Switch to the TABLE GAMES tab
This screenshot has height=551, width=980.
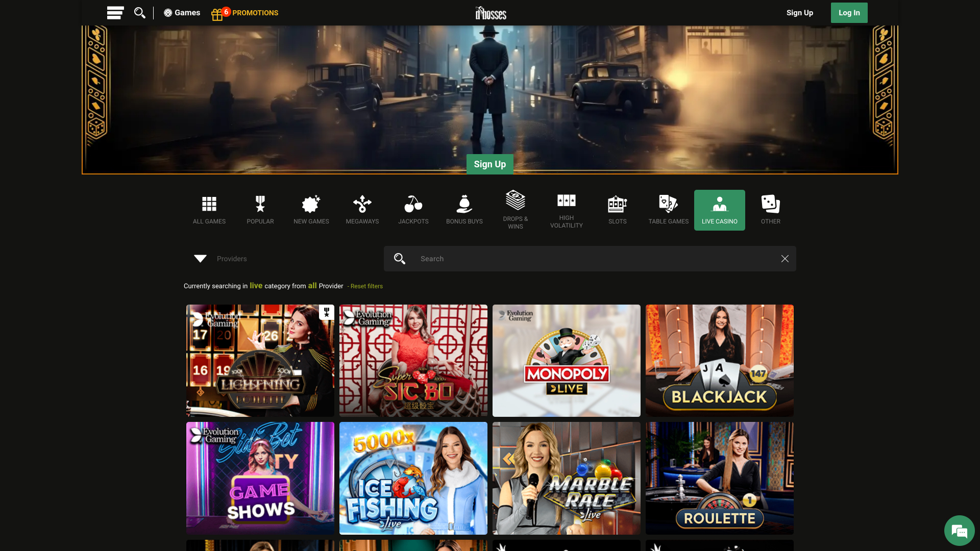[668, 210]
